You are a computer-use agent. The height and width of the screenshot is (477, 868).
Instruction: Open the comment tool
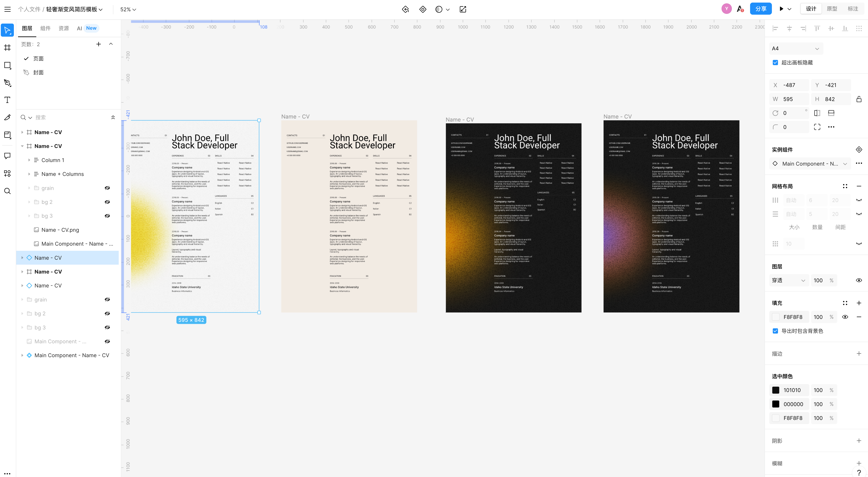7,156
